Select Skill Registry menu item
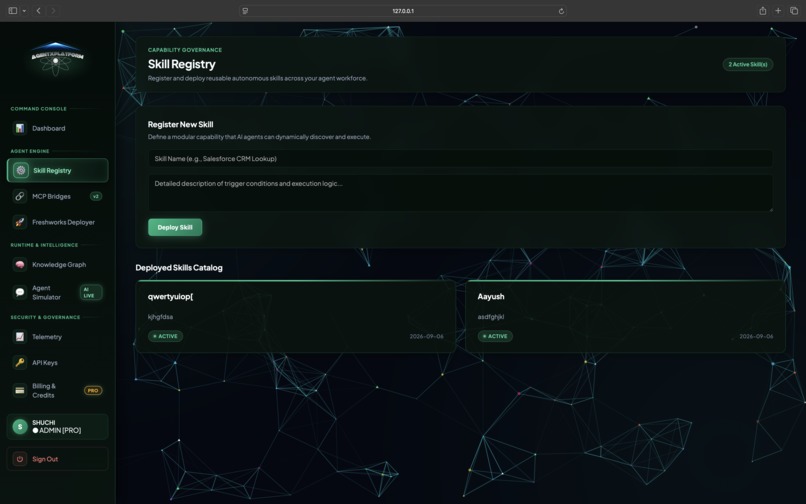 pyautogui.click(x=58, y=170)
